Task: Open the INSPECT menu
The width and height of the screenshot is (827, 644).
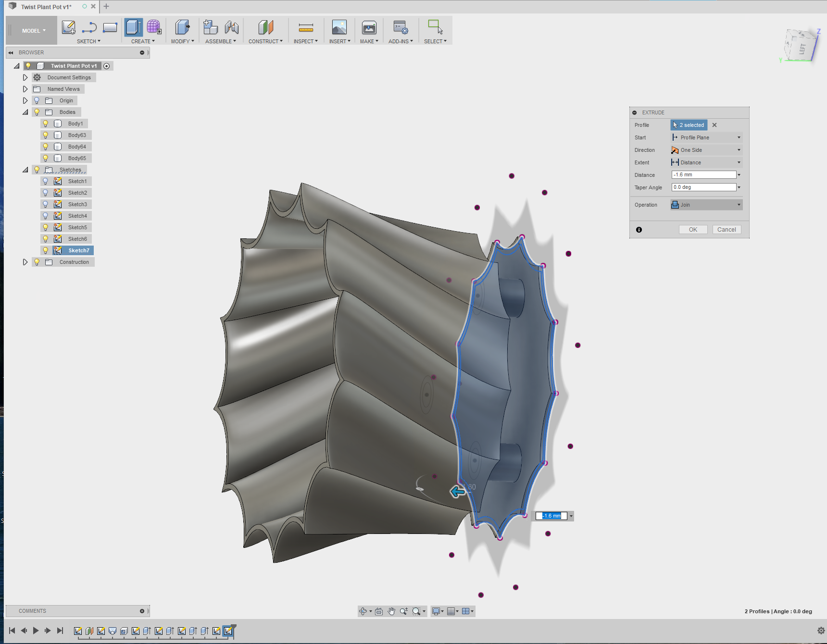Action: (x=306, y=41)
